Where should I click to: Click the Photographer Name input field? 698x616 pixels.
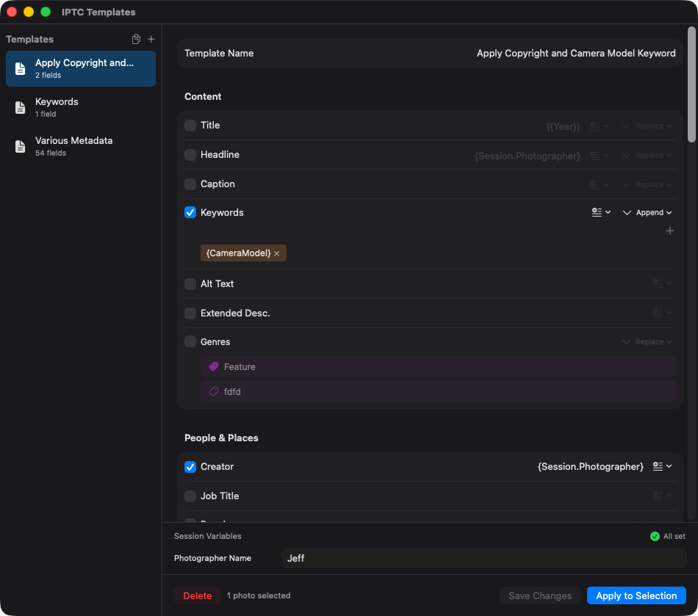484,558
